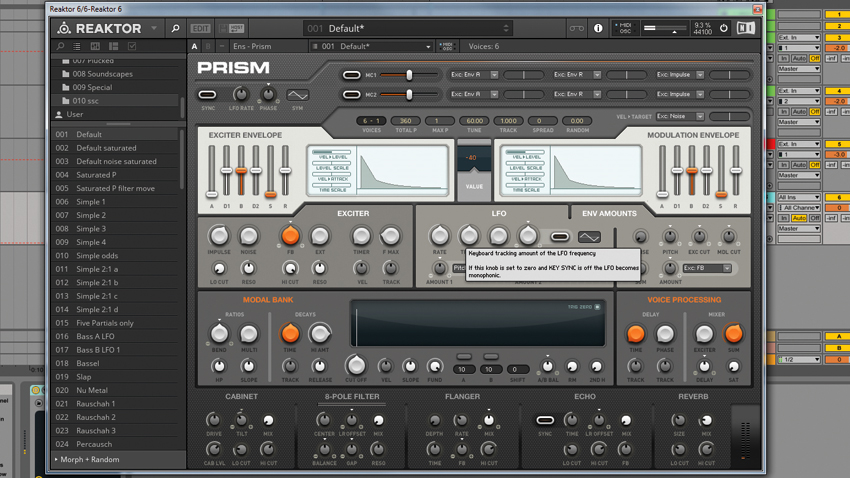Click the orange Modal Bank TIME knob
This screenshot has width=850, height=478.
tap(290, 334)
